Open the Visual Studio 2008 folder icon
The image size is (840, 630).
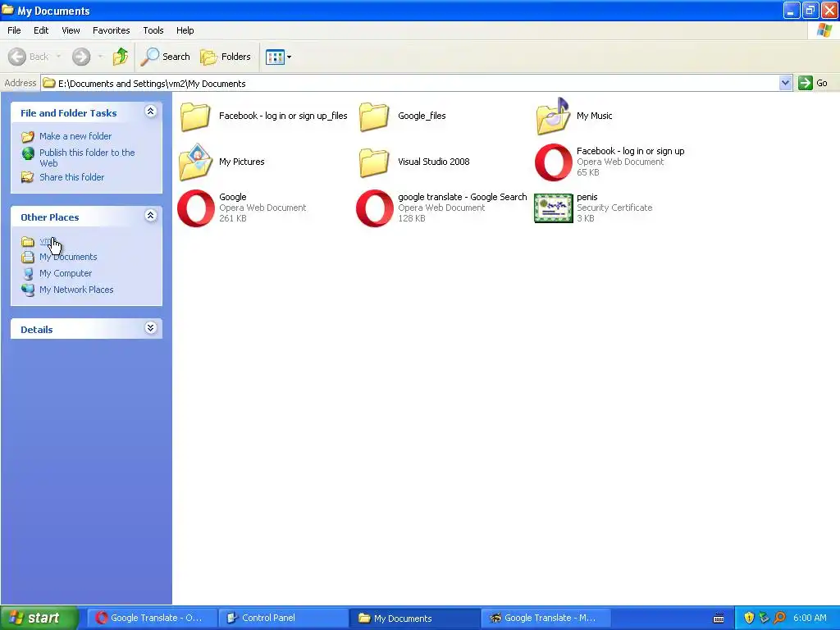374,162
